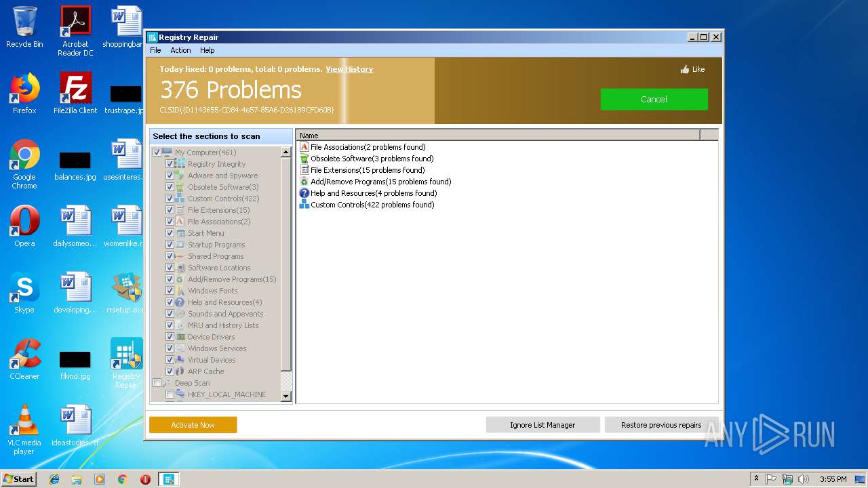Click the volume speaker icon in system tray
Image resolution: width=868 pixels, height=488 pixels.
(x=804, y=479)
